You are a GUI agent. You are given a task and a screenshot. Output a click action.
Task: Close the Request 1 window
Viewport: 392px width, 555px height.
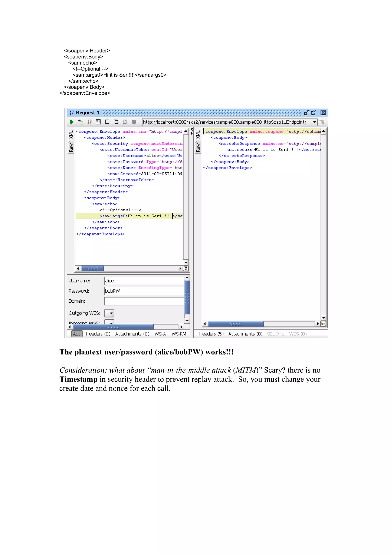[x=323, y=112]
